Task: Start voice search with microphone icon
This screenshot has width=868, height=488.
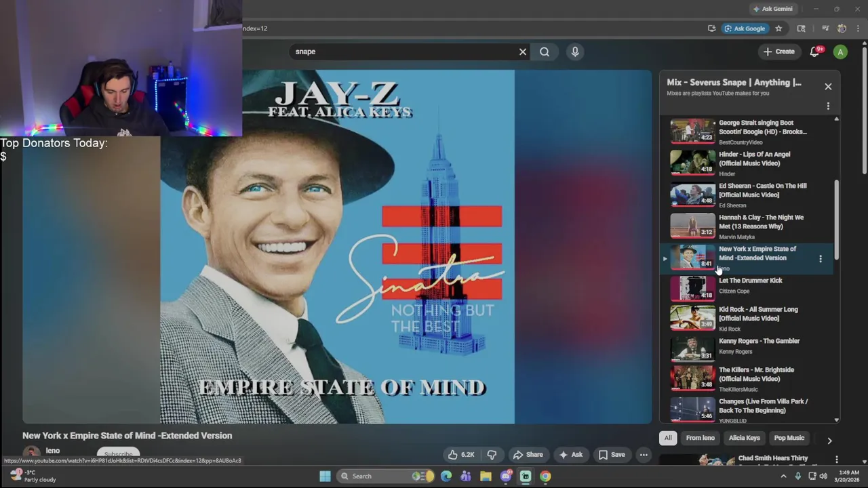Action: pyautogui.click(x=575, y=52)
